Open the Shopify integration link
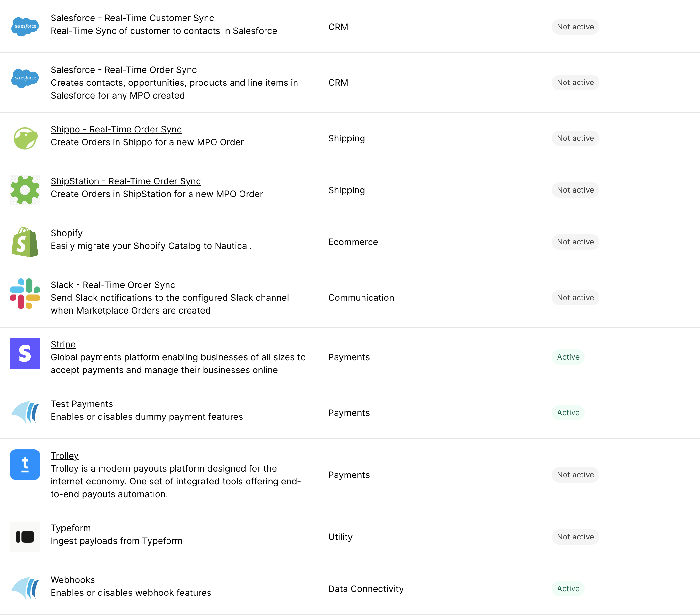The image size is (700, 615). pos(67,233)
